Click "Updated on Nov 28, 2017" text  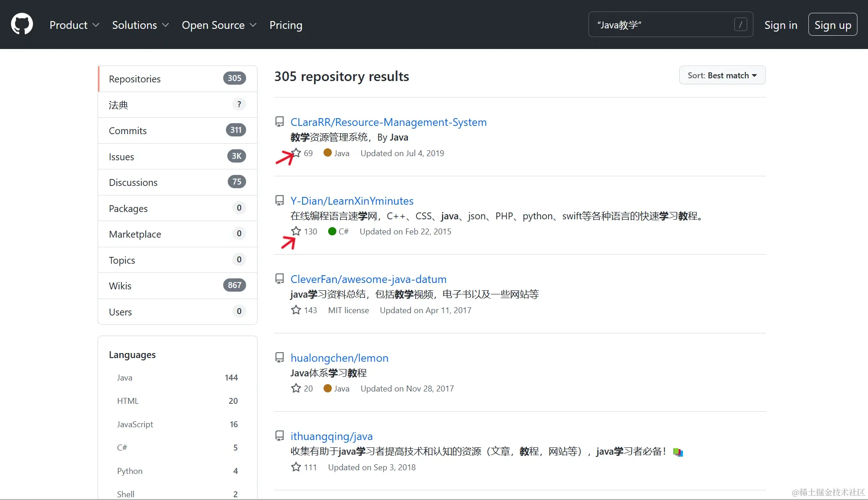pos(407,388)
